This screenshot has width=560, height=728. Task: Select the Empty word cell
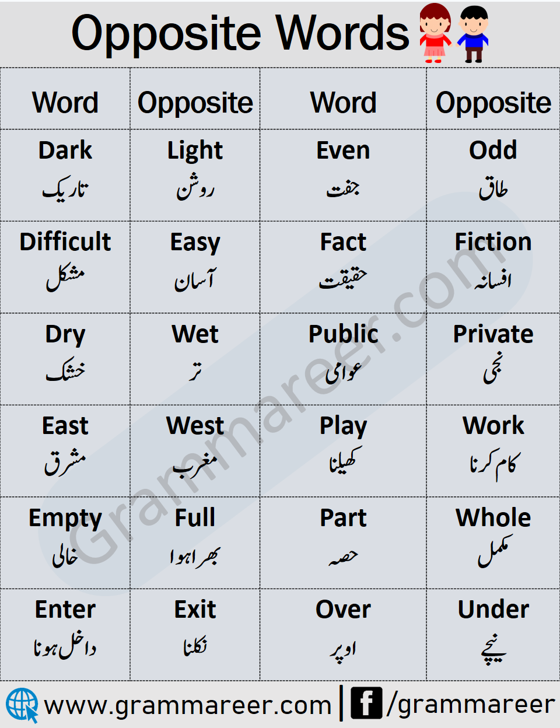tap(65, 542)
